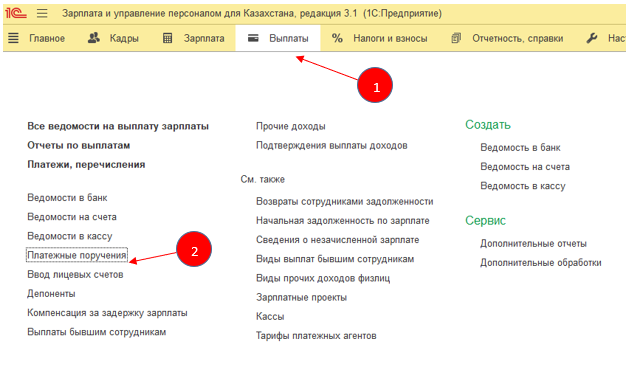
Task: Open Виды выплат бывшим сотрудникам
Action: point(335,259)
